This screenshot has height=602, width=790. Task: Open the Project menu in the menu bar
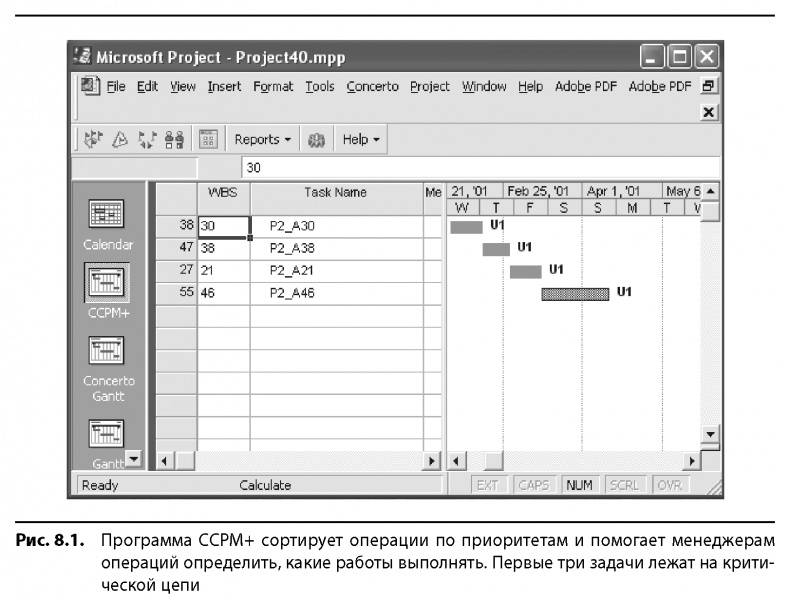coord(430,87)
